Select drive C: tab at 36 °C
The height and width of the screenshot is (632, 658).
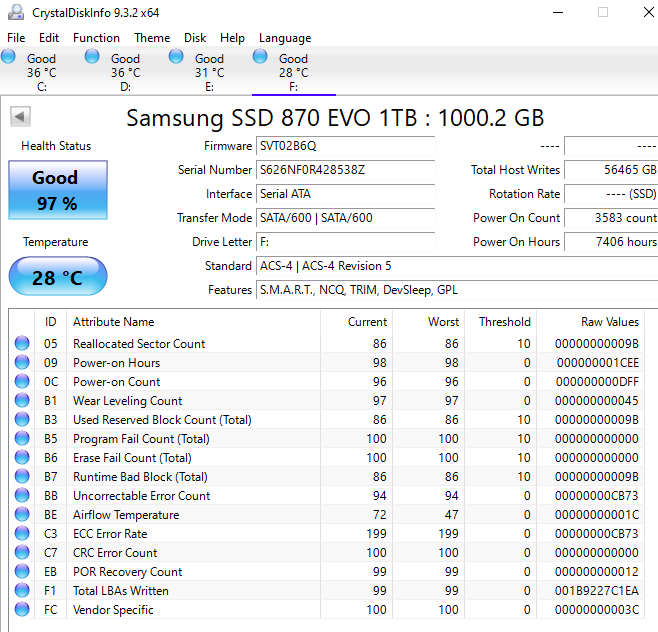(x=41, y=72)
